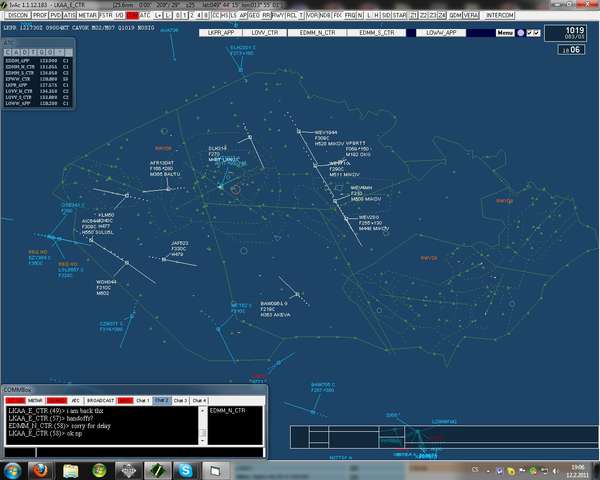The width and height of the screenshot is (600, 480).
Task: Toggle the GEO display button
Action: click(254, 15)
